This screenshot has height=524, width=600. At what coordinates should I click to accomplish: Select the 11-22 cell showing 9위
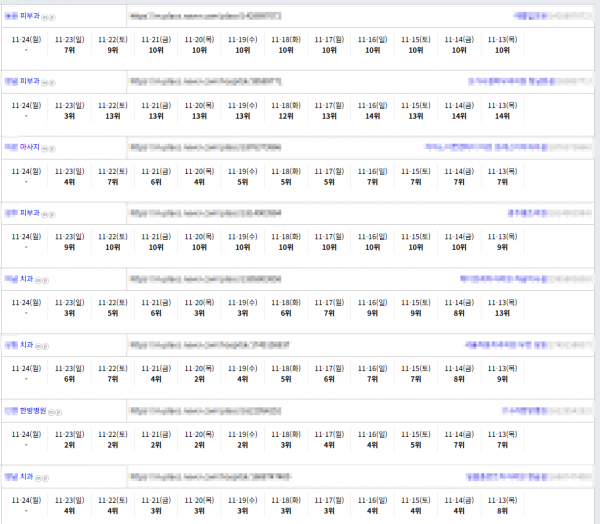pos(113,45)
